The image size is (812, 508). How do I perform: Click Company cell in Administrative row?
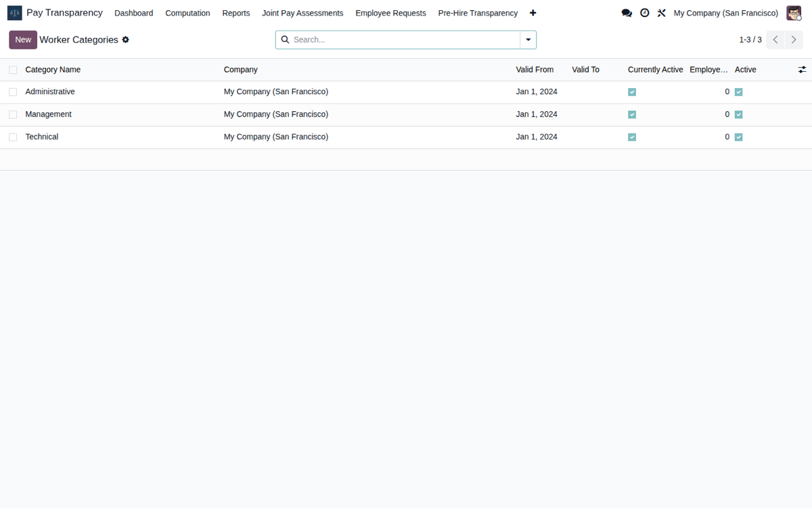(x=276, y=92)
